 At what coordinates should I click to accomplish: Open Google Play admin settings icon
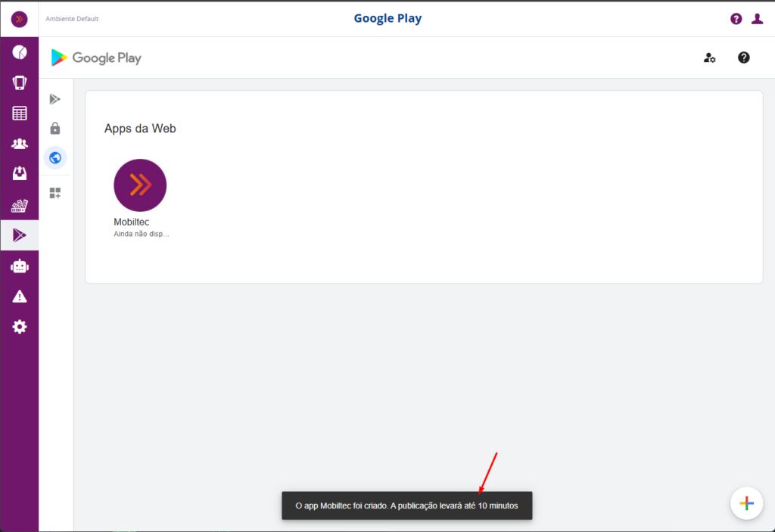[709, 58]
